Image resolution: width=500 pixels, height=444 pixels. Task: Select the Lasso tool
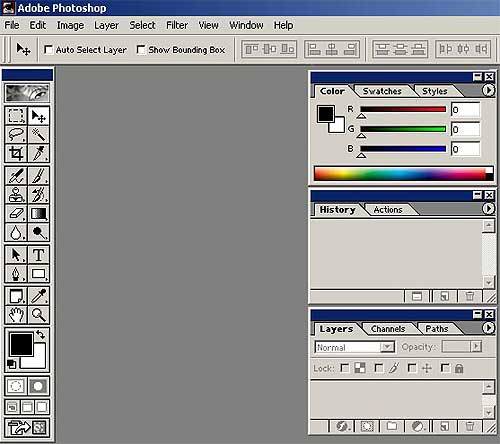pyautogui.click(x=16, y=135)
